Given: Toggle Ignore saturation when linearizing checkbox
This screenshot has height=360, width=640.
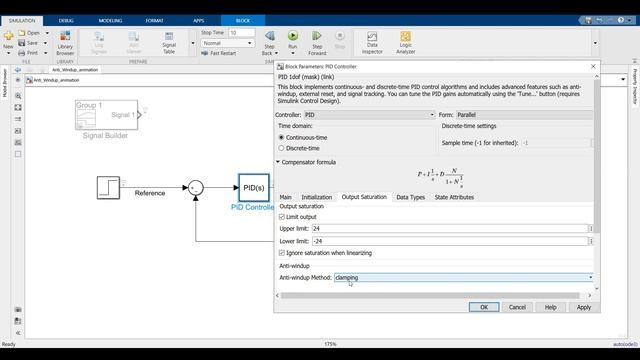Looking at the screenshot, I should click(x=282, y=253).
